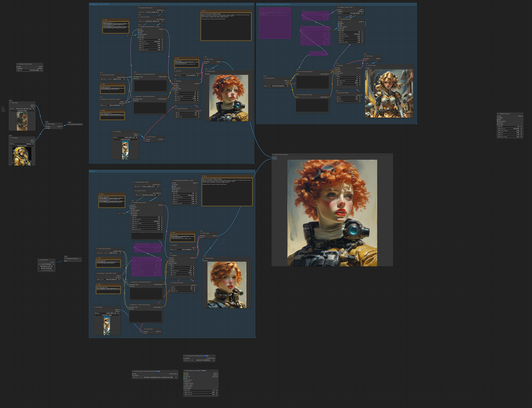Adjust start_percent on Apply Advanced ControlNet

pos(201,392)
